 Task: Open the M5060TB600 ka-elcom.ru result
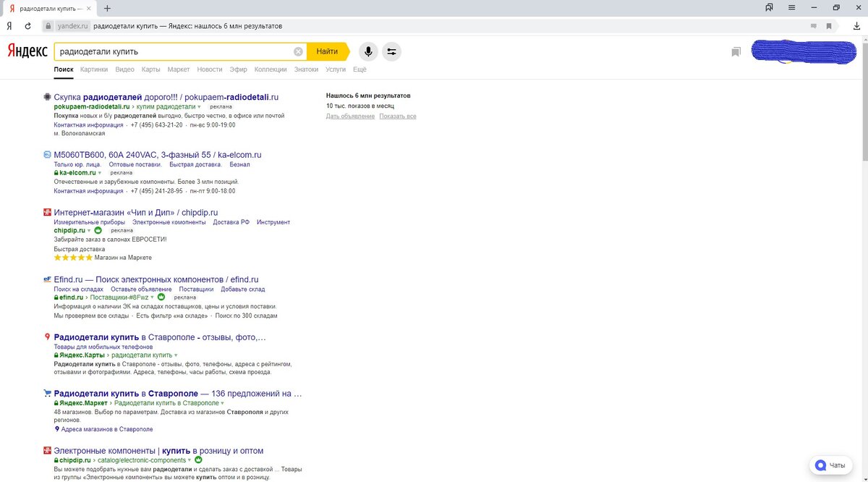click(158, 155)
